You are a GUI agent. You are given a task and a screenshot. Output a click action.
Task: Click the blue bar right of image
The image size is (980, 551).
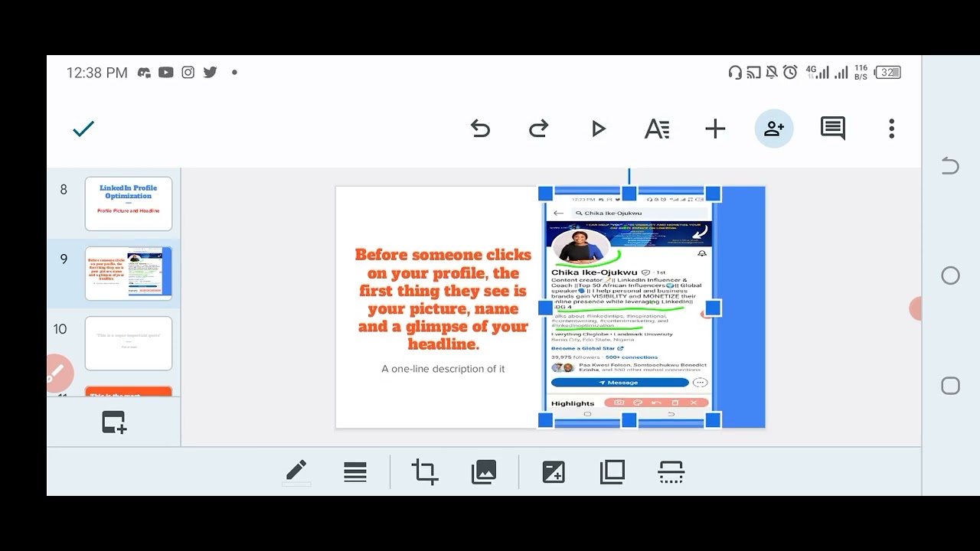click(743, 307)
